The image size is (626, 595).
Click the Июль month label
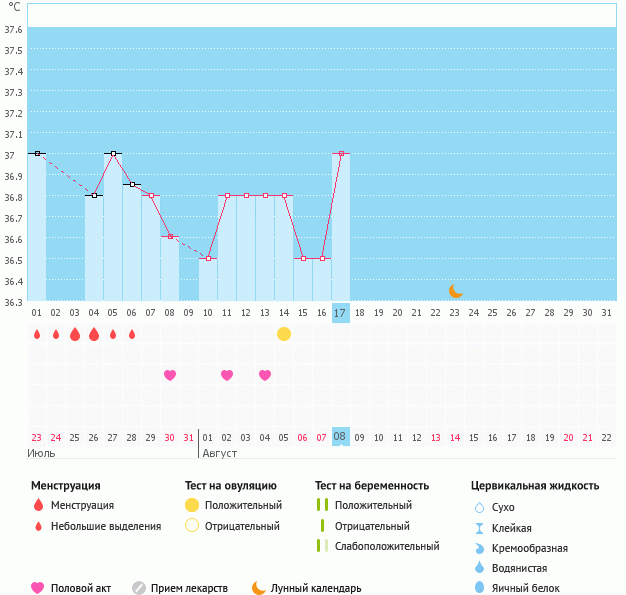(x=43, y=453)
